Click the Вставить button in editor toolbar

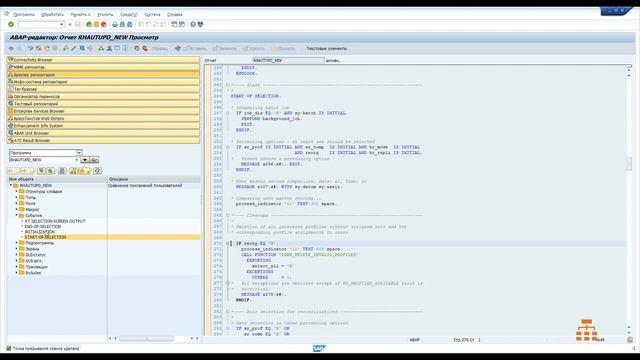click(x=195, y=49)
